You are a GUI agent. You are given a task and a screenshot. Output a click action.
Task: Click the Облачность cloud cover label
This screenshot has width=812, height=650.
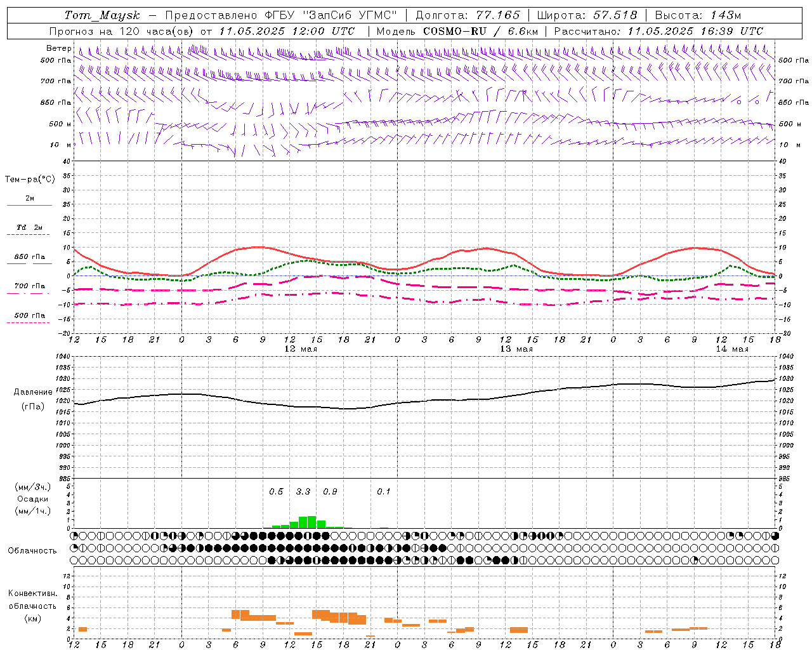[32, 551]
